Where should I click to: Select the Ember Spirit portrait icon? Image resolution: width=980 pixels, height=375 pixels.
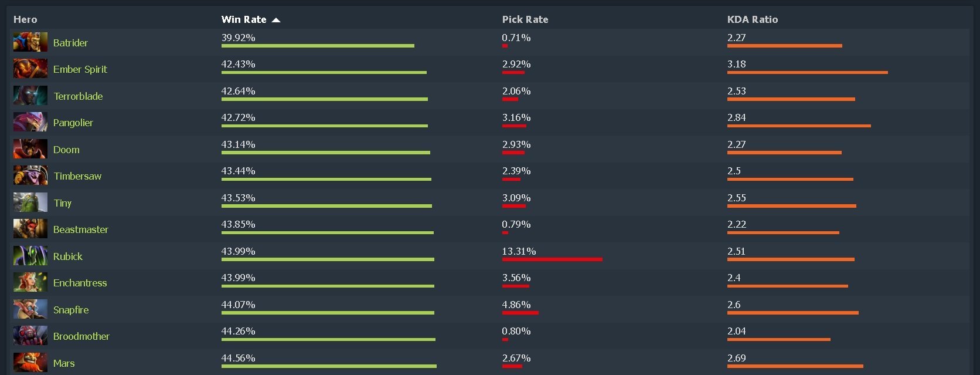tap(30, 69)
